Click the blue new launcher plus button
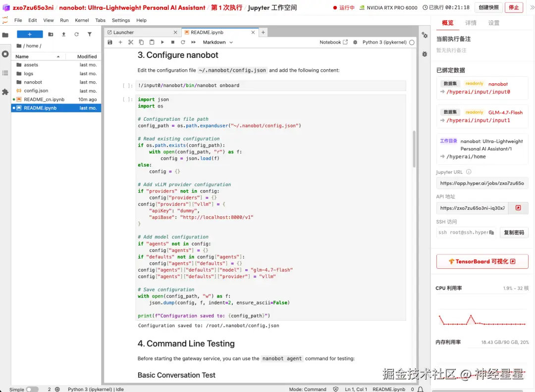 [x=30, y=35]
